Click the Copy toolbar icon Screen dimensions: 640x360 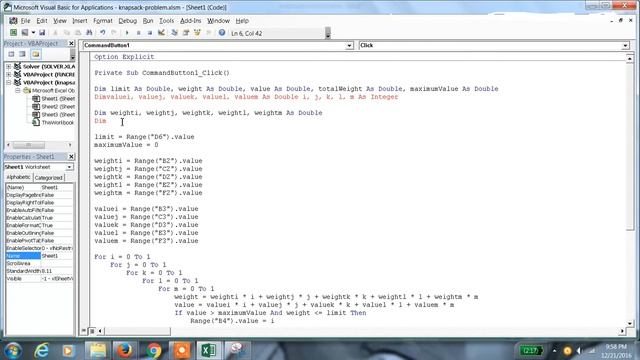(x=67, y=33)
